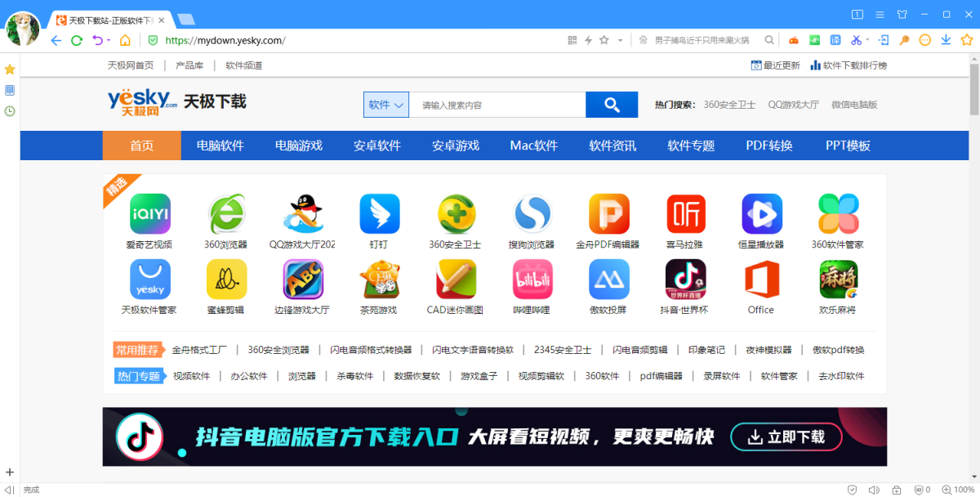Open the 天极网首页 link
The image size is (980, 497).
pos(131,65)
